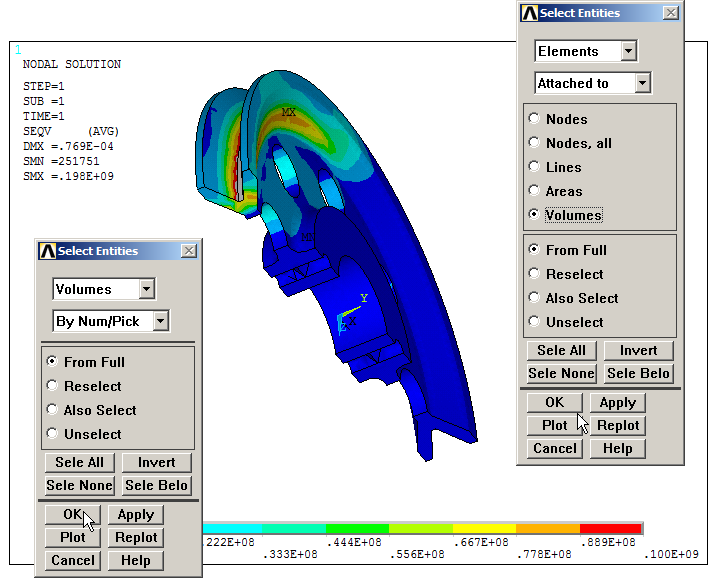Click the SMN =251751 value text
The height and width of the screenshot is (578, 720).
(x=61, y=161)
